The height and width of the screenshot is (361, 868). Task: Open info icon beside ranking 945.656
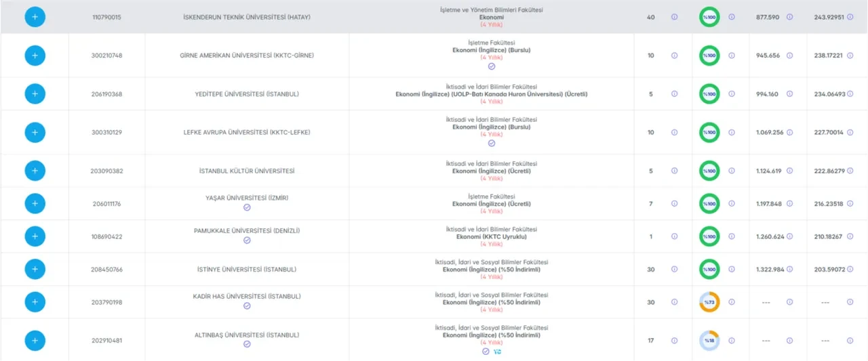click(x=789, y=56)
